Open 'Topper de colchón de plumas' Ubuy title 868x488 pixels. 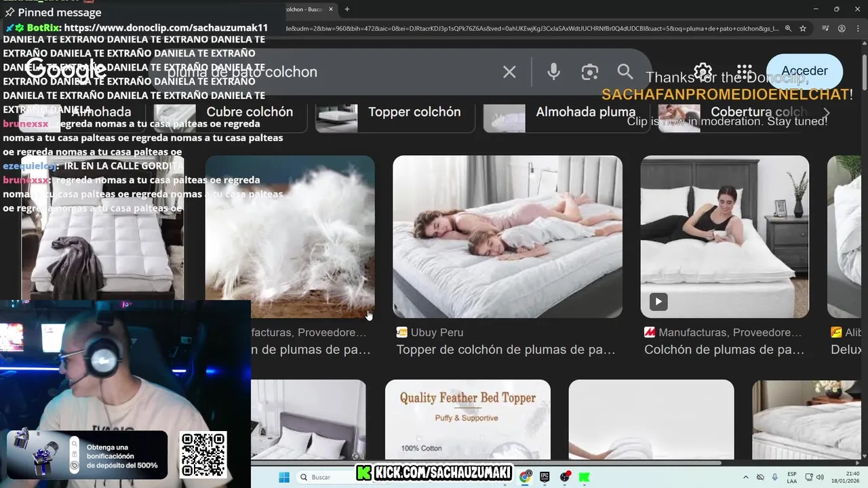(506, 350)
